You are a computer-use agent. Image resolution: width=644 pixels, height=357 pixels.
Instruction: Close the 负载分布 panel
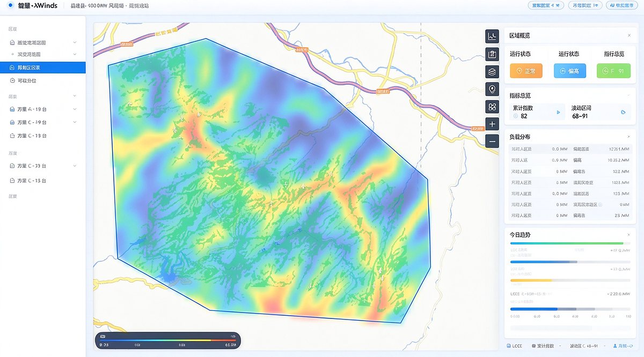point(629,137)
